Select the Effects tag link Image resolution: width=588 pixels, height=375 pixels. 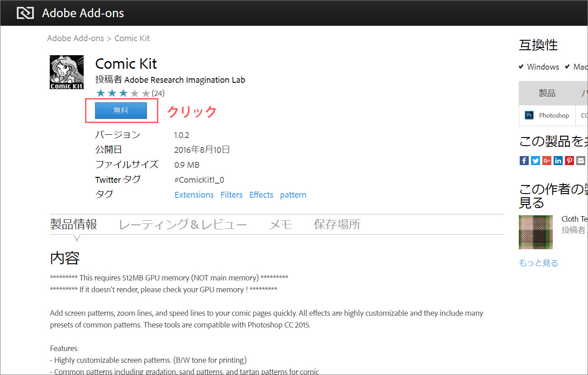pos(261,195)
